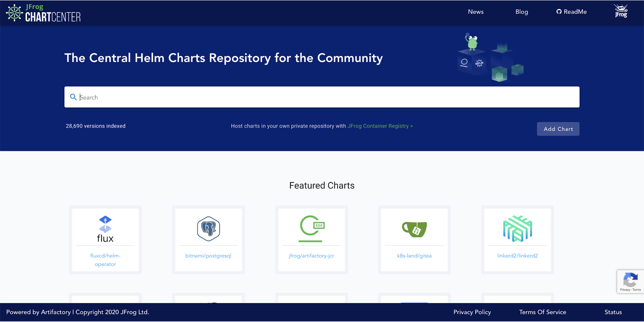
Task: Click the GitHub icon beside ReadMe
Action: [x=559, y=12]
